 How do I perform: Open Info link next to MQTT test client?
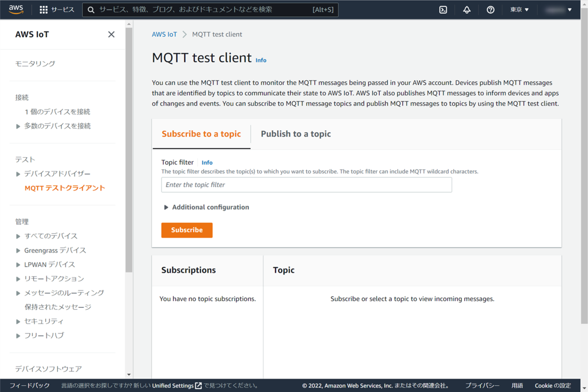coord(261,60)
